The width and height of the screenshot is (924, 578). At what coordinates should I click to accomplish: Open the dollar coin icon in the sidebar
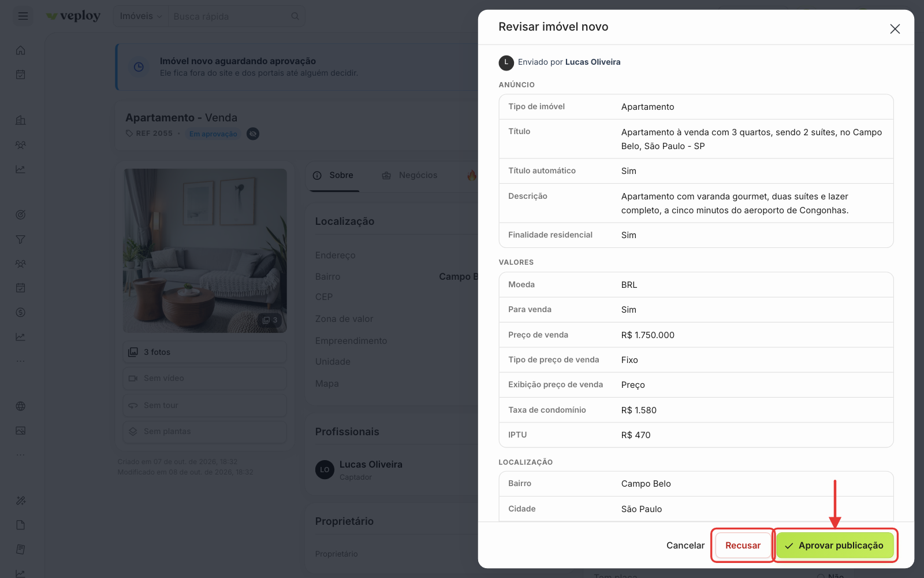point(21,312)
